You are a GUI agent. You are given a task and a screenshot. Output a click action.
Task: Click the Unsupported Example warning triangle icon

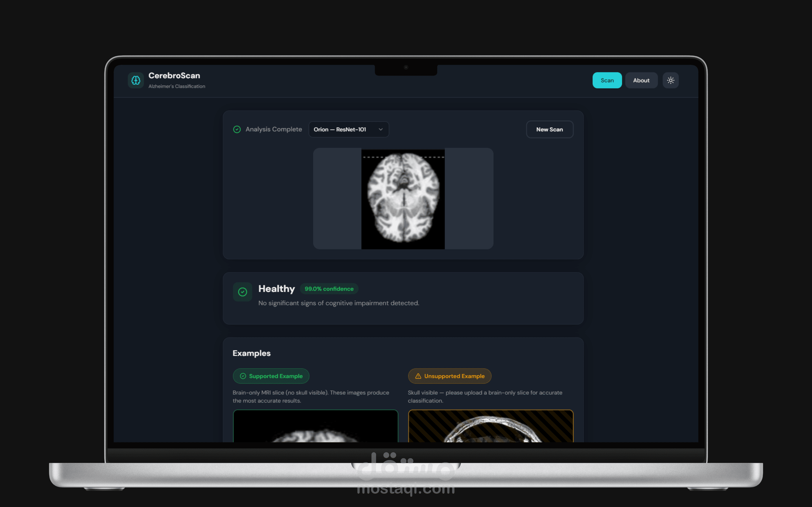[418, 376]
